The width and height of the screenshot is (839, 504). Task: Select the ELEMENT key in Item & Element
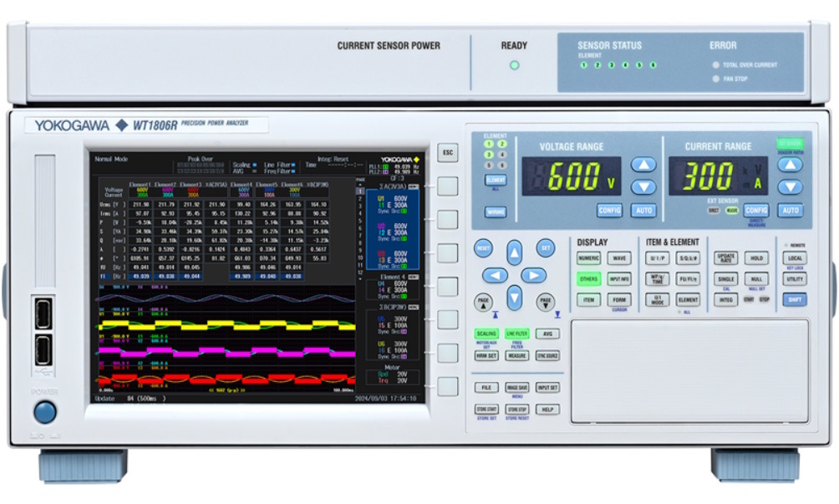688,299
